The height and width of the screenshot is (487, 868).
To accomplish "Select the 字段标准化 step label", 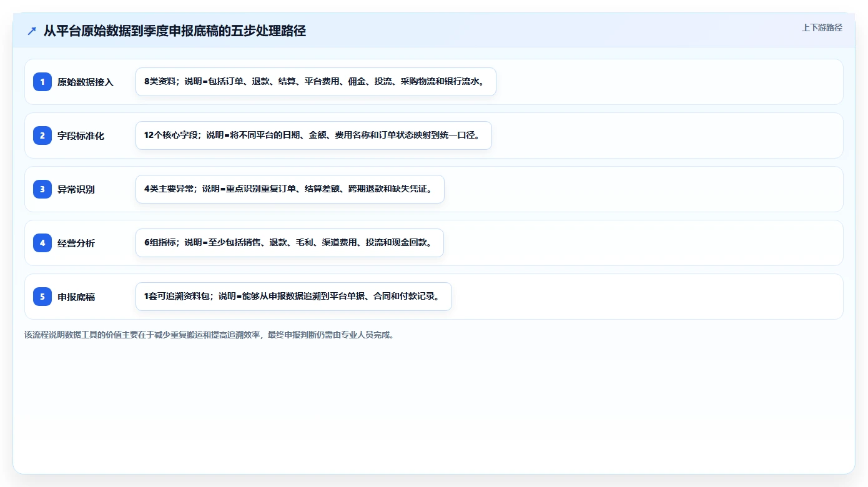I will click(x=81, y=135).
